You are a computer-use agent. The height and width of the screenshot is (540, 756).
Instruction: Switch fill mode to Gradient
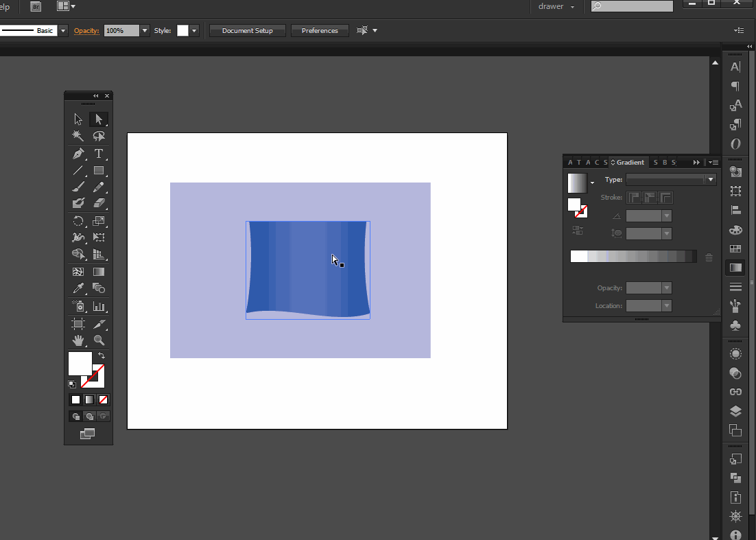pyautogui.click(x=89, y=399)
